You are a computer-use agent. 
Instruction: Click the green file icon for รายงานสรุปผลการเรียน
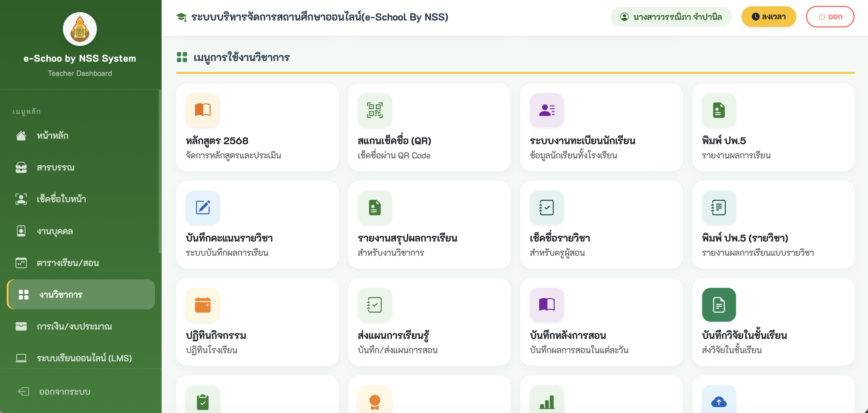click(375, 207)
